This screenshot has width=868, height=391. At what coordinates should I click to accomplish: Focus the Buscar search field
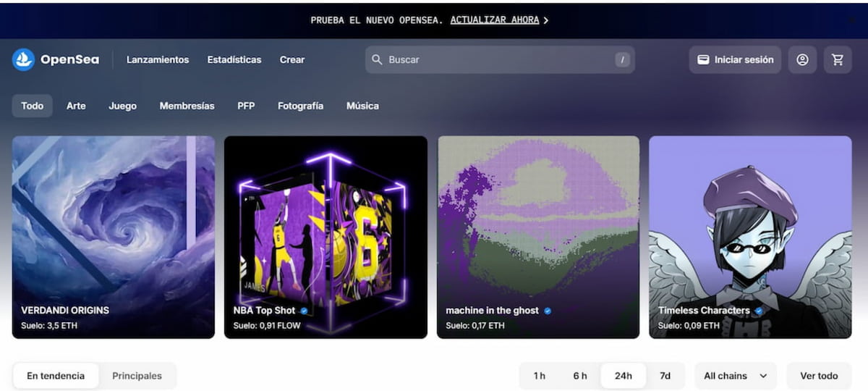[x=500, y=60]
